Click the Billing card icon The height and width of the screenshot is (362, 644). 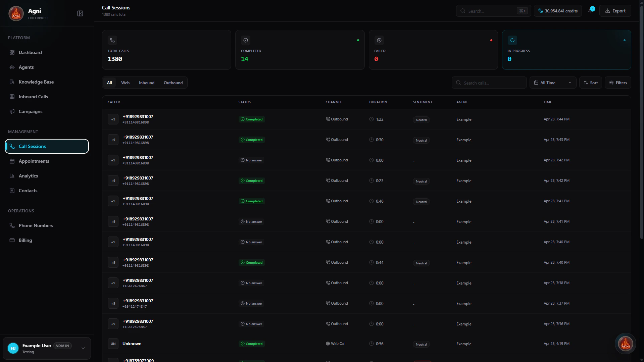pos(12,240)
